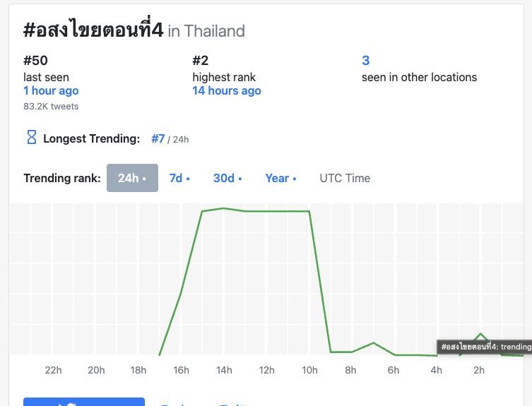This screenshot has width=532, height=406.
Task: Click the #50 last seen rank
Action: (x=35, y=61)
